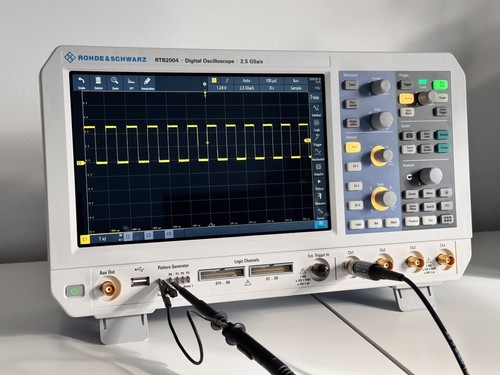The image size is (500, 375).
Task: Toggle the Ch 2 hardware button
Action: pyautogui.click(x=354, y=166)
